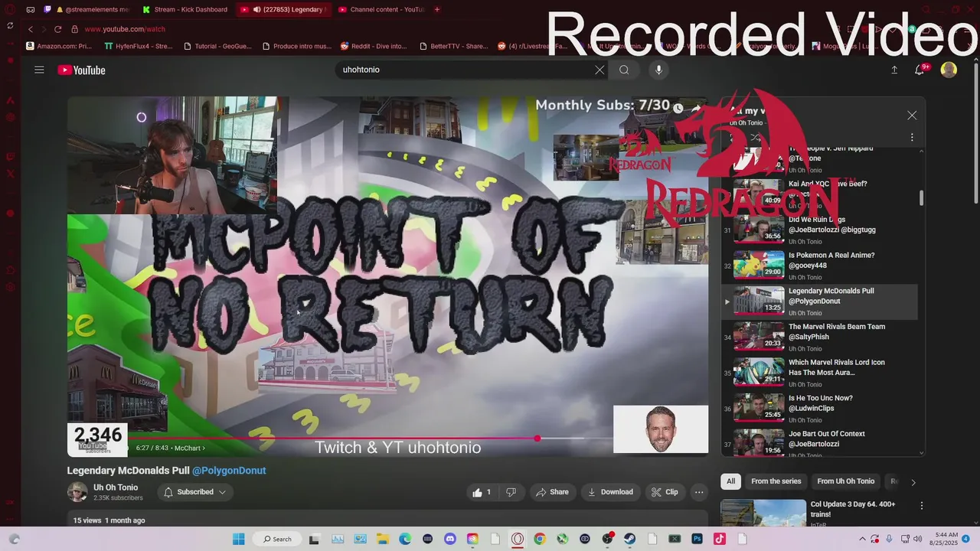Click the Share button
The width and height of the screenshot is (980, 551).
pyautogui.click(x=552, y=492)
